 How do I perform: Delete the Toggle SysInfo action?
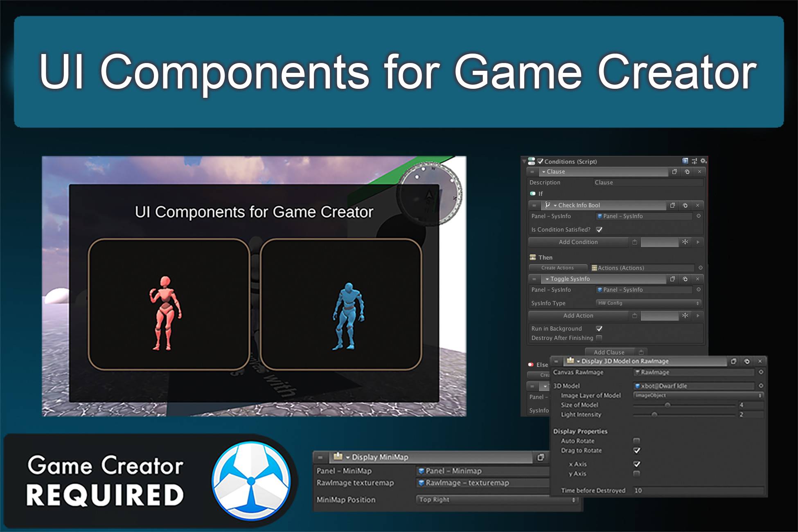[x=697, y=279]
